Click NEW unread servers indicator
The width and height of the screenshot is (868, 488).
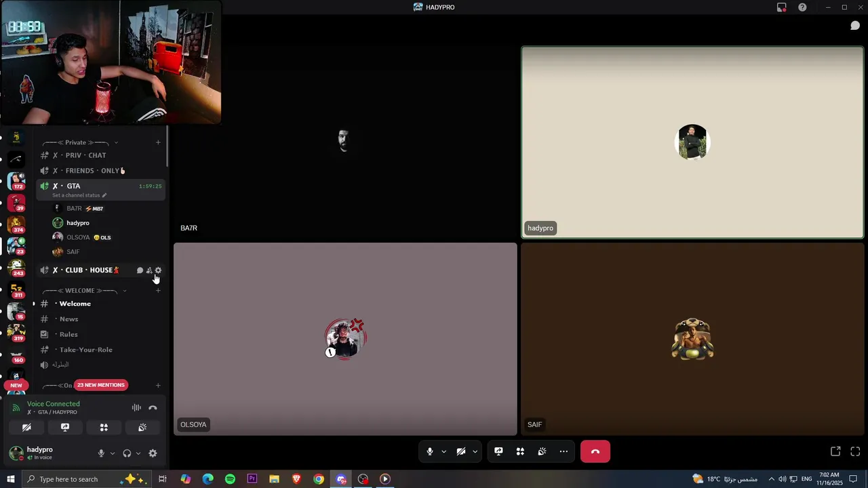(x=16, y=385)
